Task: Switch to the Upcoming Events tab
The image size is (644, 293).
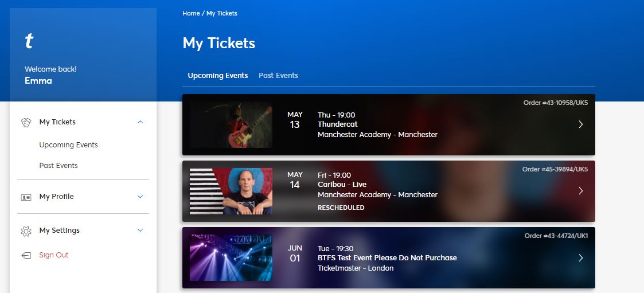Action: coord(218,76)
